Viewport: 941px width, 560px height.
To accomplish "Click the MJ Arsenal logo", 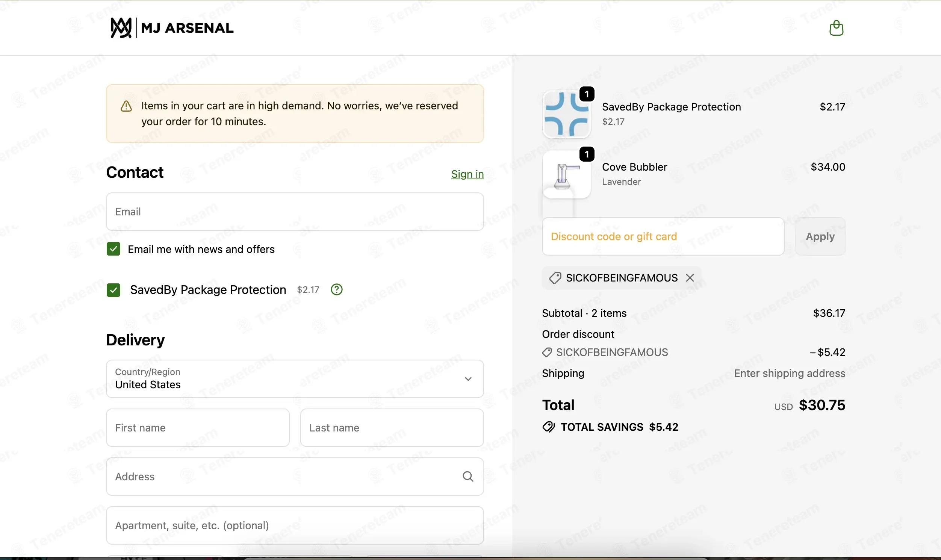I will tap(172, 28).
